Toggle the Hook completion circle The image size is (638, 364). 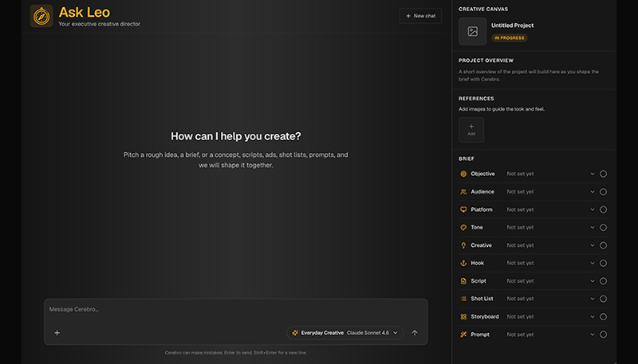point(603,264)
